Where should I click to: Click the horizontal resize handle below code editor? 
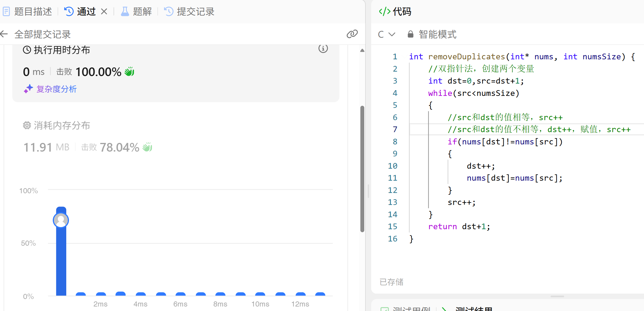click(x=557, y=296)
